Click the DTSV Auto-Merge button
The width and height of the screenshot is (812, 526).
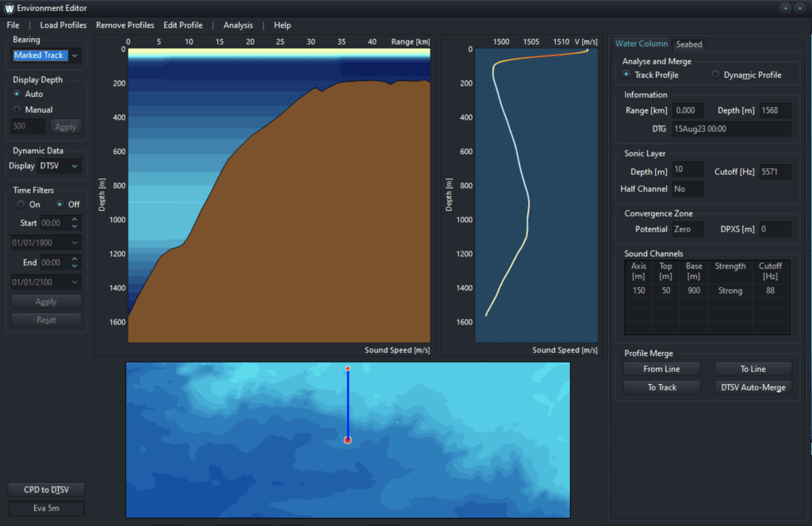click(x=752, y=387)
